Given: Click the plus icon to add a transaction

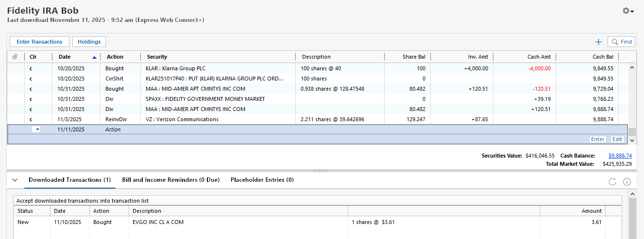Looking at the screenshot, I should pos(598,42).
